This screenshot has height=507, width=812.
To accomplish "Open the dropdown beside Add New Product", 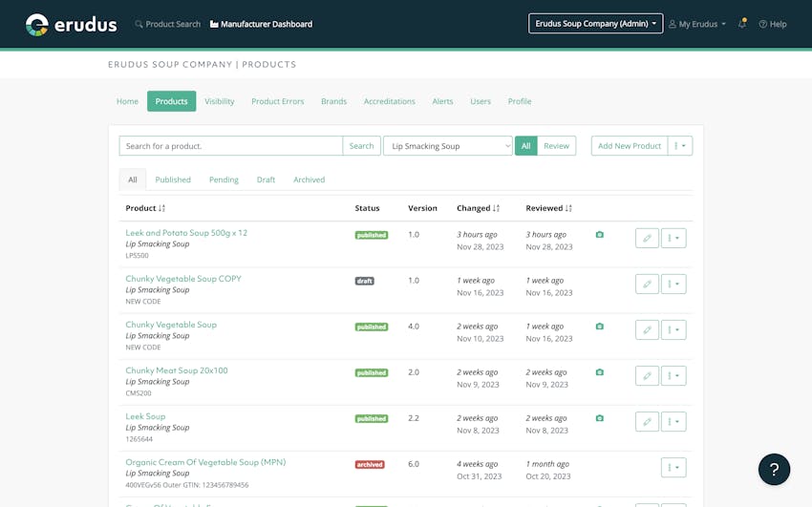I will click(680, 146).
